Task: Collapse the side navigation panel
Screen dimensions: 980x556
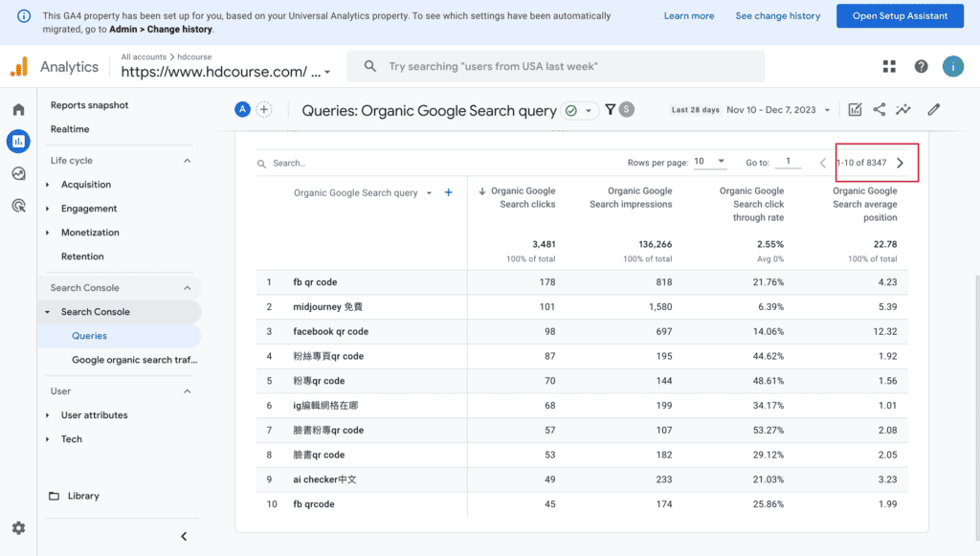Action: tap(184, 536)
